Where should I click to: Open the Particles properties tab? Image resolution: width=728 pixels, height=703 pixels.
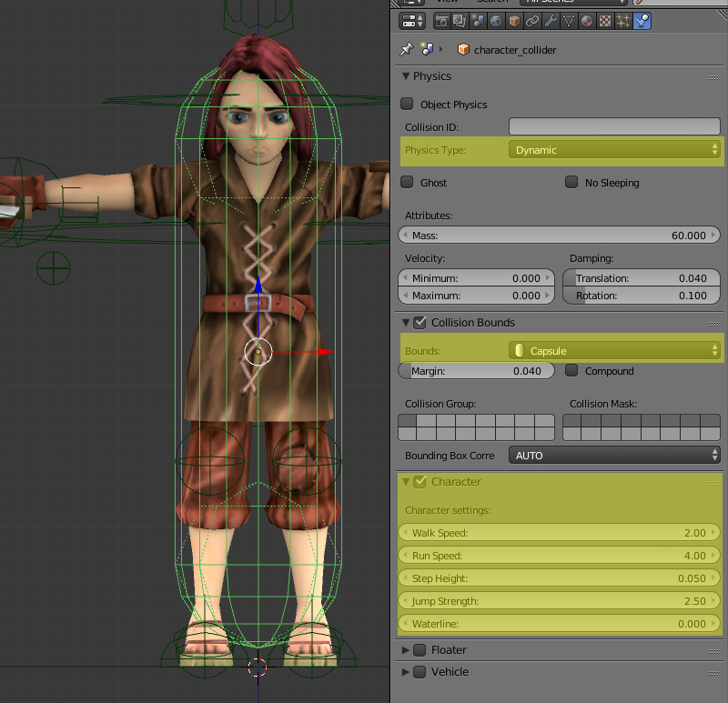[x=623, y=21]
